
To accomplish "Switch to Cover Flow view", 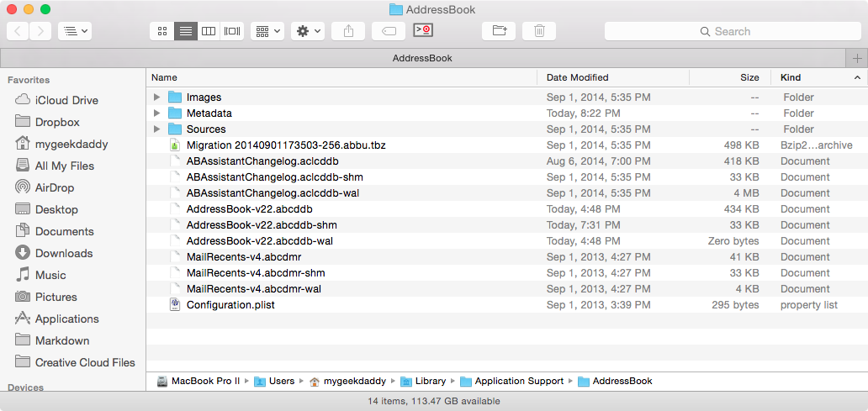I will [x=232, y=31].
